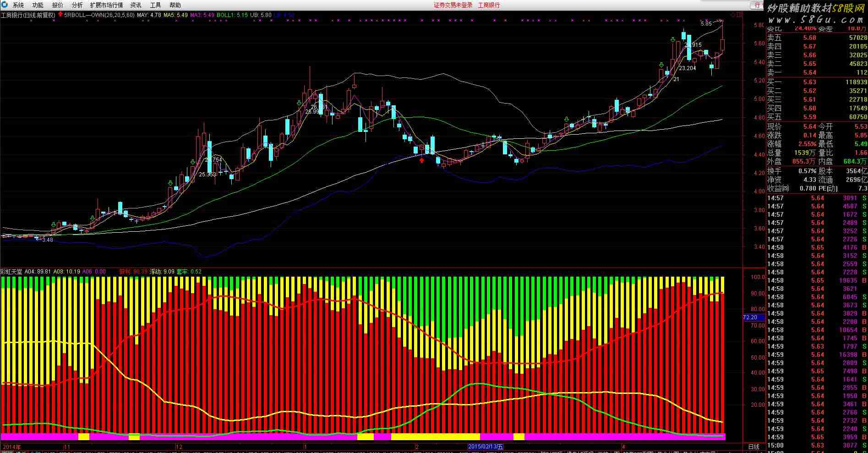The image size is (868, 453).
Task: Click the 卖四 ask row at 5.67
Action: tap(817, 46)
